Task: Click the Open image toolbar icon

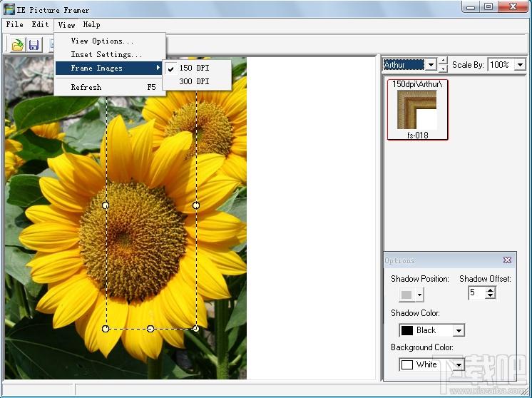Action: point(17,45)
